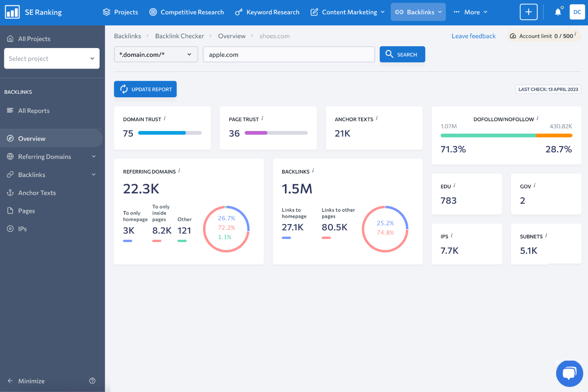The image size is (588, 392).
Task: Open Keyword Research in top navigation
Action: coord(267,12)
